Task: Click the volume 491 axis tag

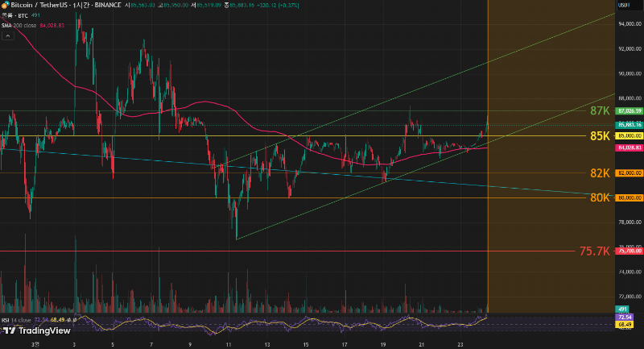Action: [x=621, y=310]
